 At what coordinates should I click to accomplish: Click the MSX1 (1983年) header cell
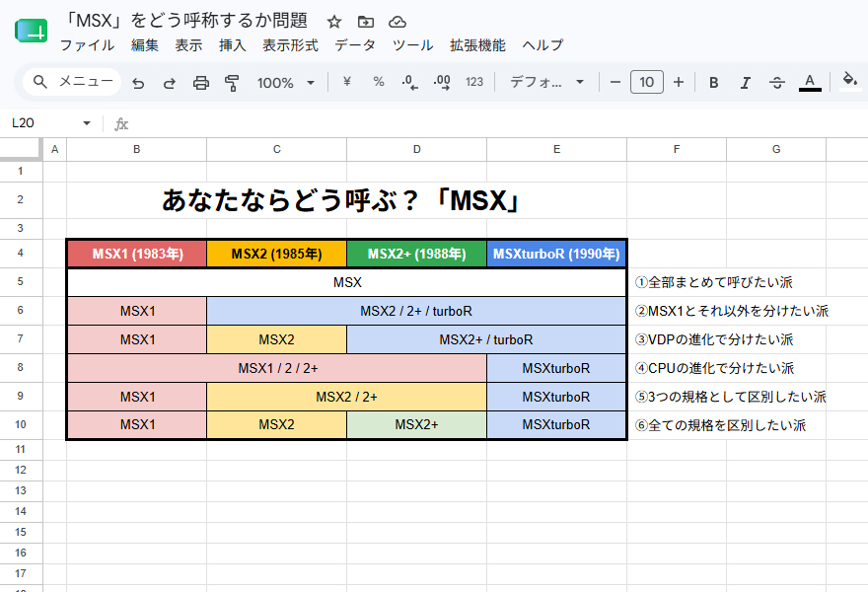coord(137,254)
